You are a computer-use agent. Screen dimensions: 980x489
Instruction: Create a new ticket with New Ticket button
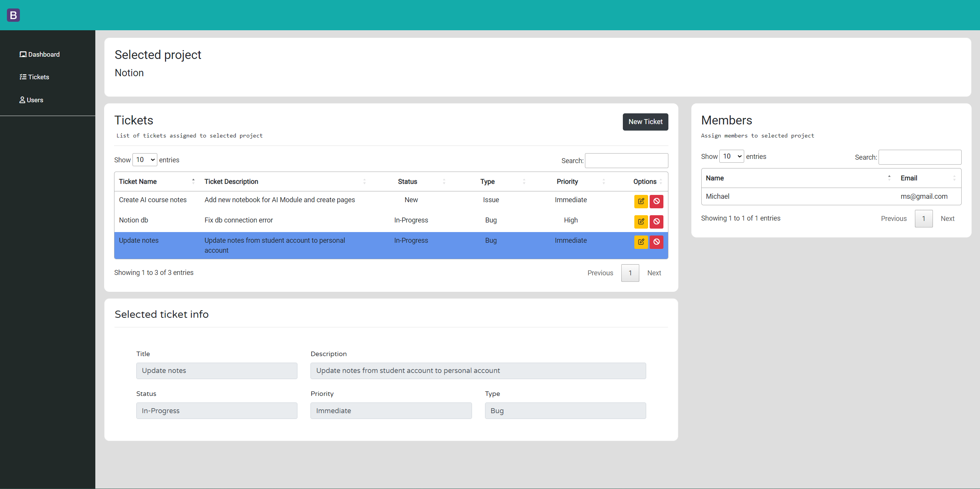(x=645, y=122)
